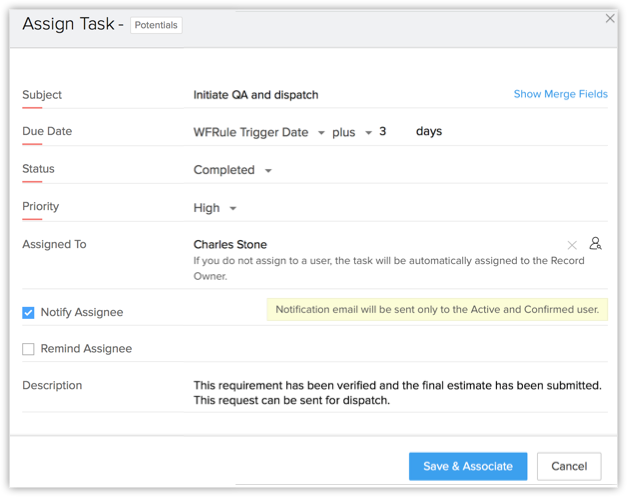Image resolution: width=627 pixels, height=497 pixels.
Task: Close the Assign Task dialog
Action: [611, 18]
